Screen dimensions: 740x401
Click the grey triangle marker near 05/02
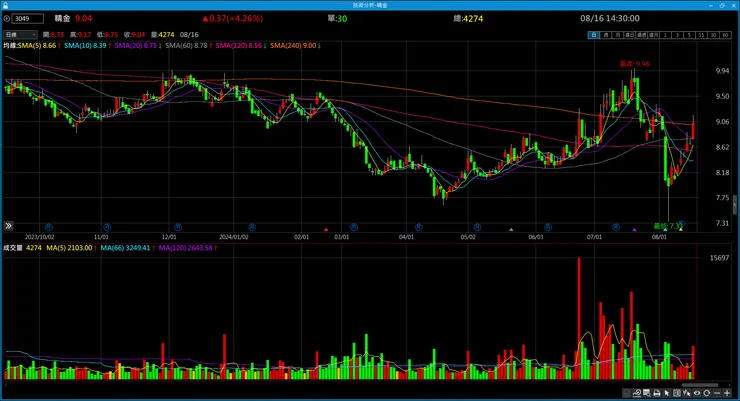pyautogui.click(x=511, y=229)
